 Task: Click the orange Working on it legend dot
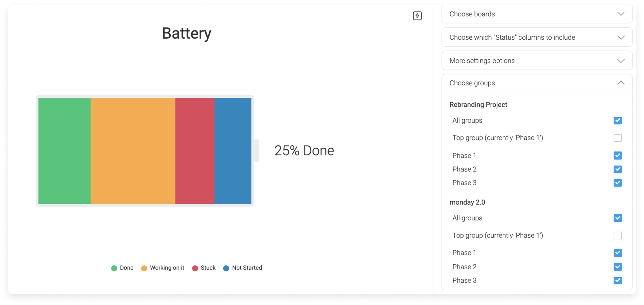[x=144, y=268]
